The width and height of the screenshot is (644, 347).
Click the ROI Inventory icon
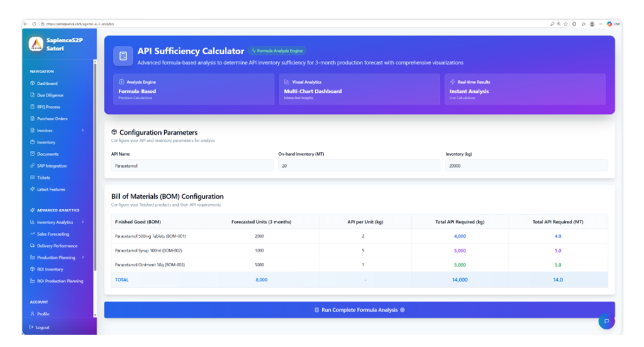click(x=33, y=269)
